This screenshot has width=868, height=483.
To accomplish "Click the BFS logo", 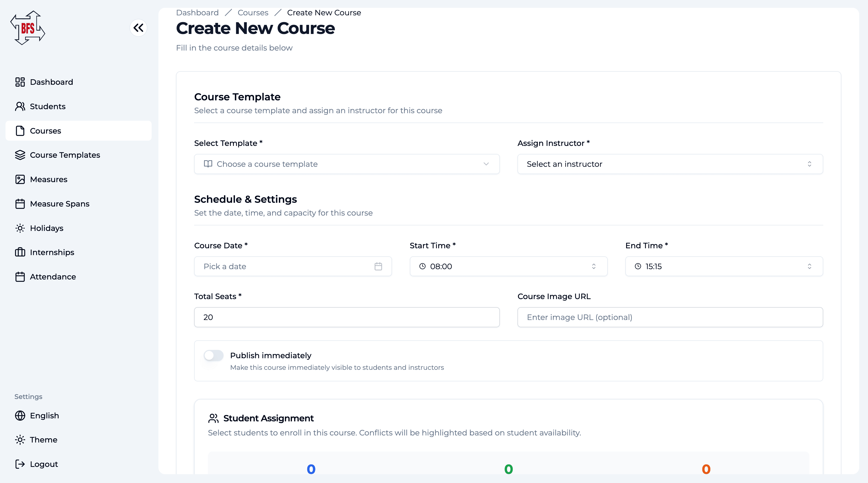I will coord(28,28).
